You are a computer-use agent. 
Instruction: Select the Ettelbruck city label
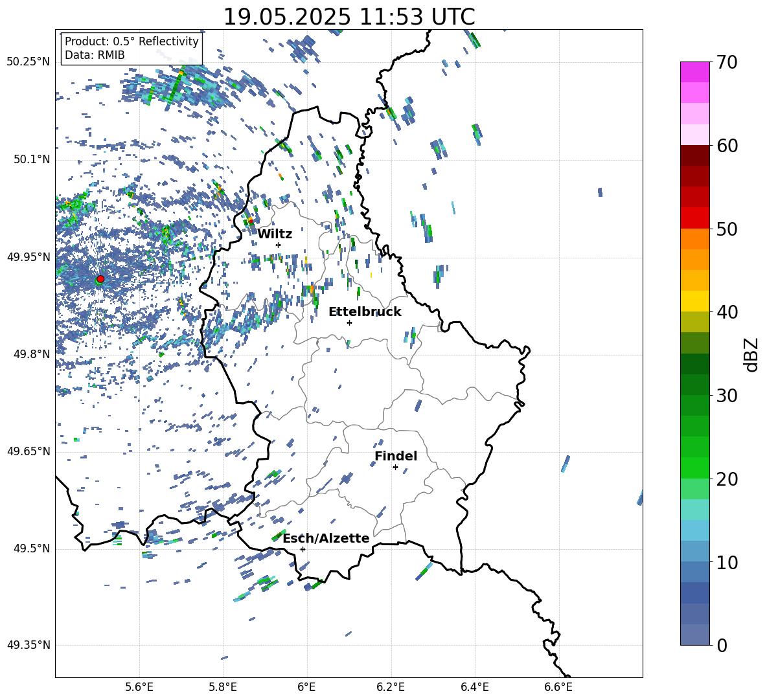pos(365,312)
